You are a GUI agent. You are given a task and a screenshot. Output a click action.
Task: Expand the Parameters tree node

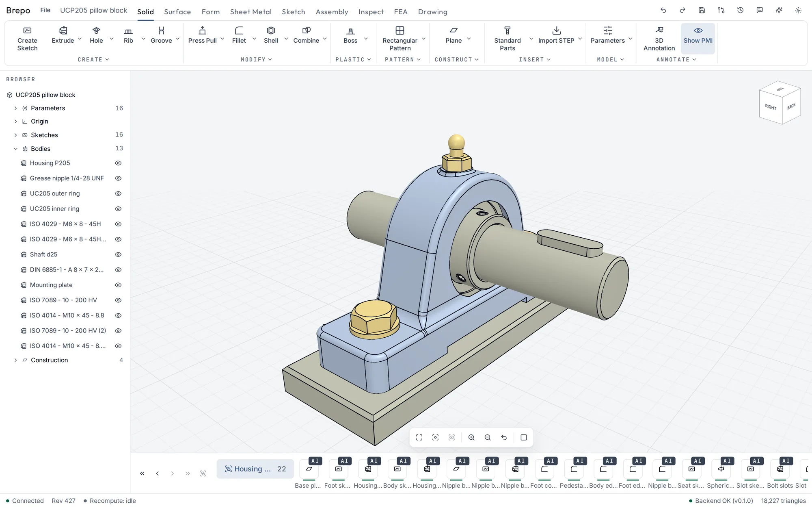pos(15,108)
